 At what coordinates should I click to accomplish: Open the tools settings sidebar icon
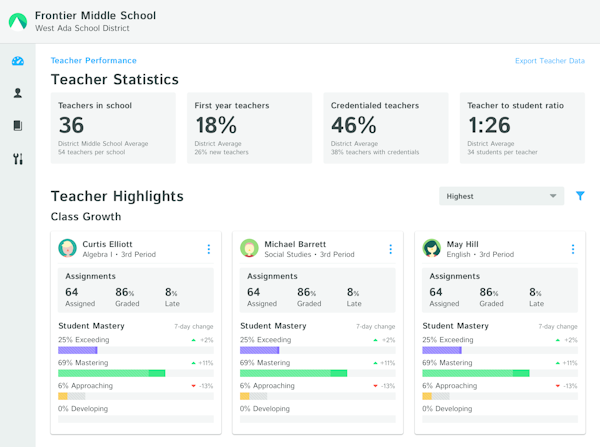click(x=18, y=159)
